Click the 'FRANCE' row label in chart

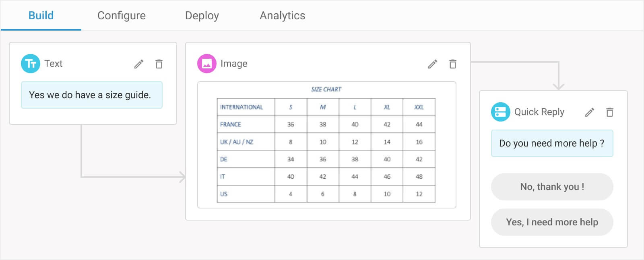tap(231, 124)
